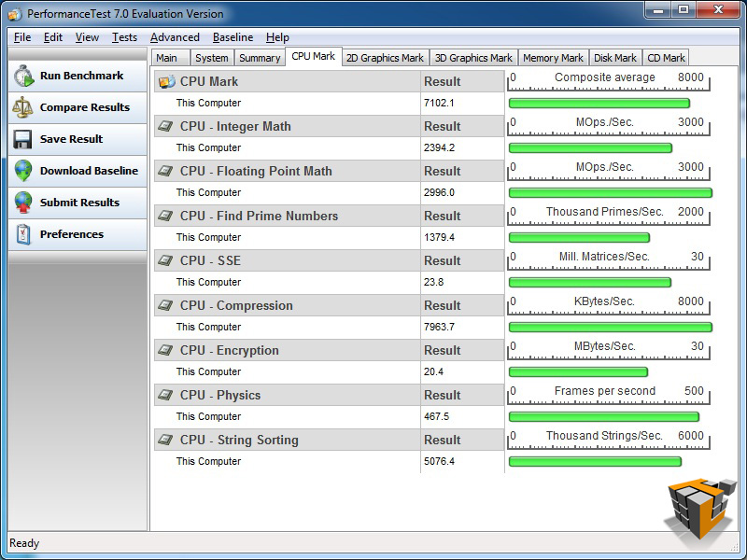The width and height of the screenshot is (747, 560).
Task: Click the Compare Results button label
Action: pos(85,107)
